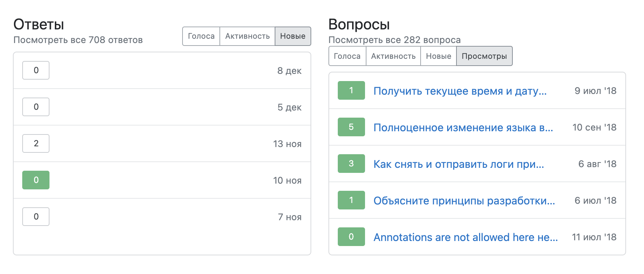Open question 'Как снять и отправить логи при...'

459,164
